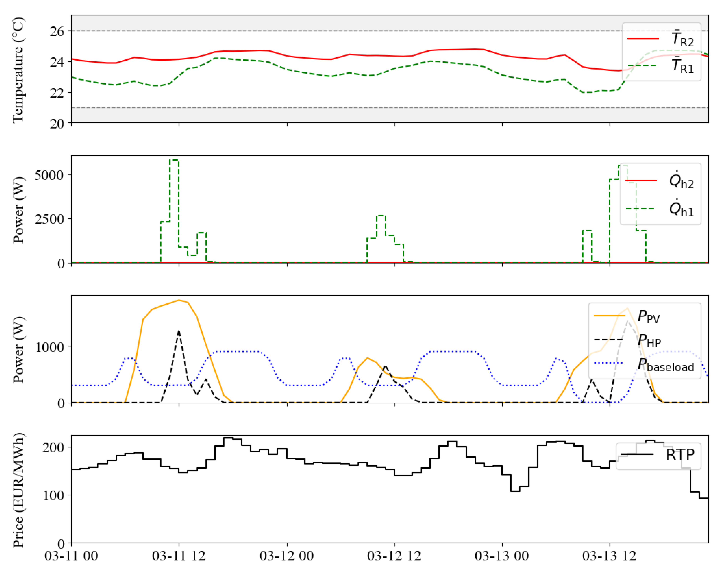Click the 5000 tick on heating power axis
The height and width of the screenshot is (572, 728).
pos(49,175)
